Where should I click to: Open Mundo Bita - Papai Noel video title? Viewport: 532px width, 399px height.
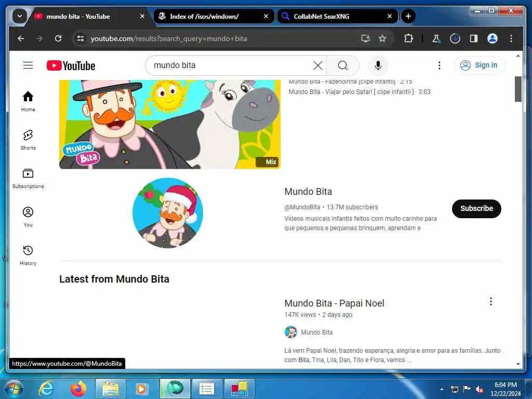coord(334,303)
